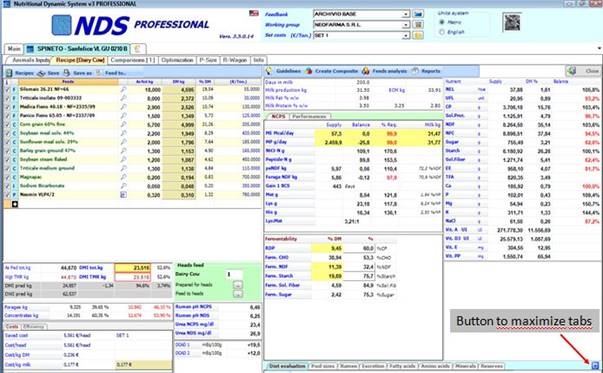Toggle the checkbox for the Triticale insilato feed
This screenshot has height=373, width=603.
coord(8,98)
